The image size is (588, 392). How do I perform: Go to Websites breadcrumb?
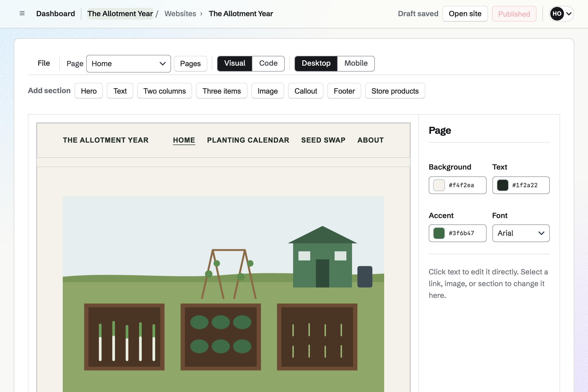(180, 13)
